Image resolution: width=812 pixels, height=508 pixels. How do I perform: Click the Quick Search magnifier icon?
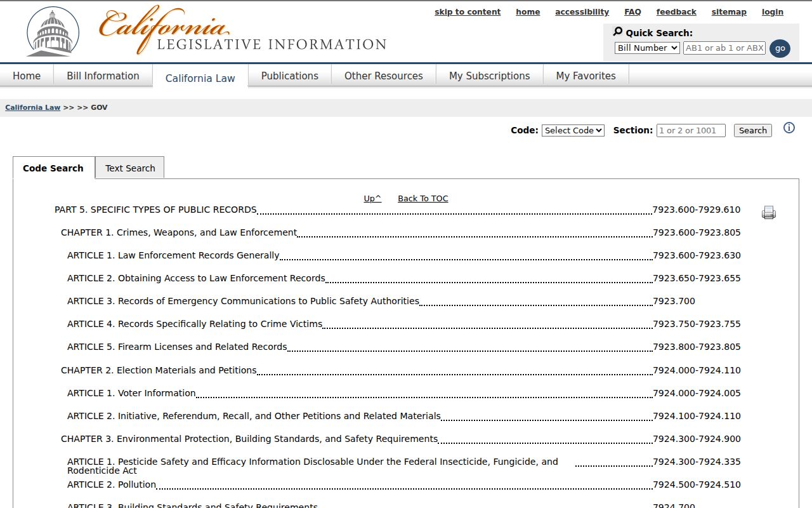618,32
